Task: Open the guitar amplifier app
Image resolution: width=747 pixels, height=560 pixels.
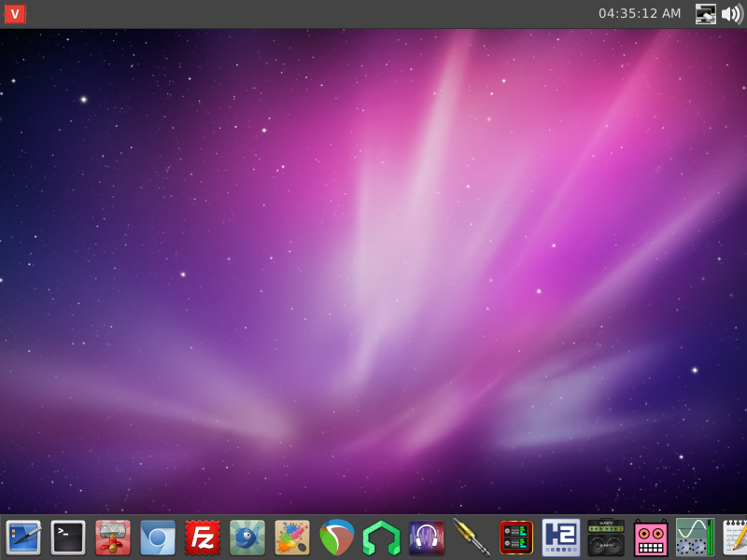Action: 605,538
